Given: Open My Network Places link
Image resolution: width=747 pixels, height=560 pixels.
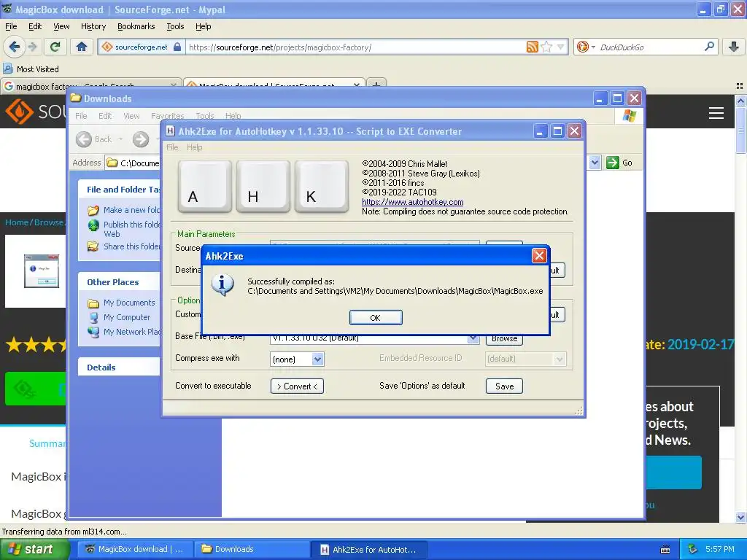Looking at the screenshot, I should coord(125,332).
